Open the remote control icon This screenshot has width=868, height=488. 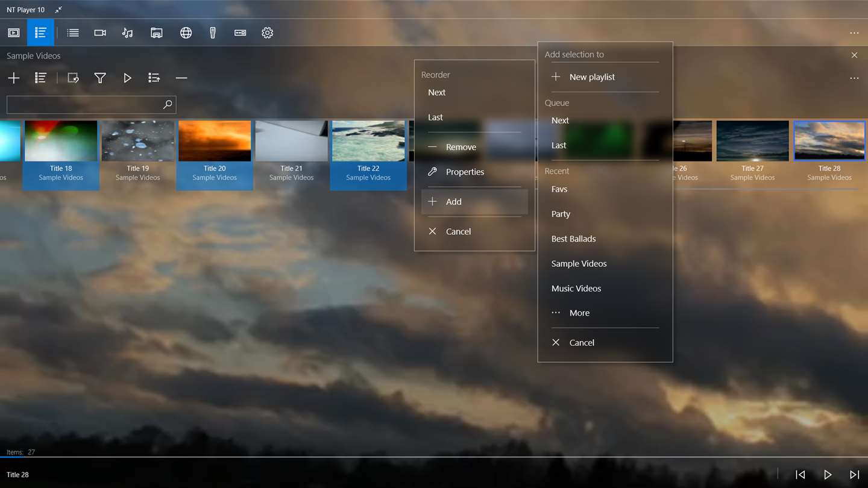(x=213, y=33)
